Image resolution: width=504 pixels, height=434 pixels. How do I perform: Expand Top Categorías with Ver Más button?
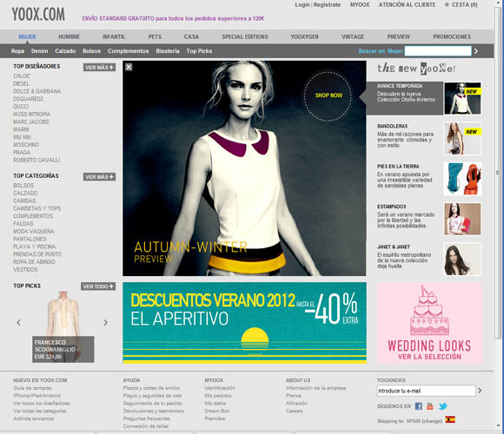coord(99,177)
